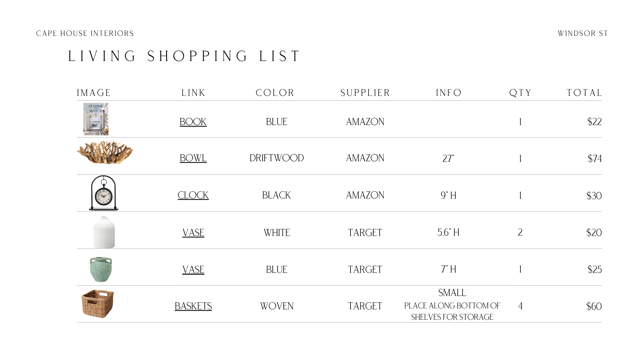
Task: Click the Windsor St header text
Action: [x=583, y=34]
